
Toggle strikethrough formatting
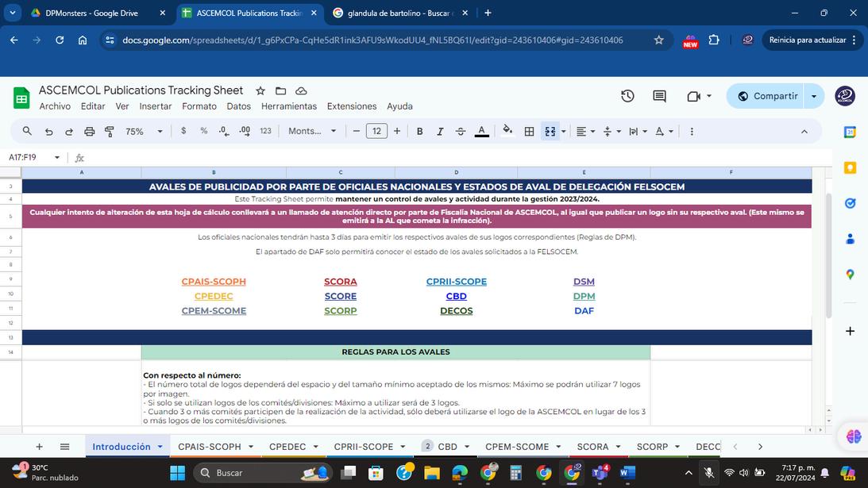(460, 131)
